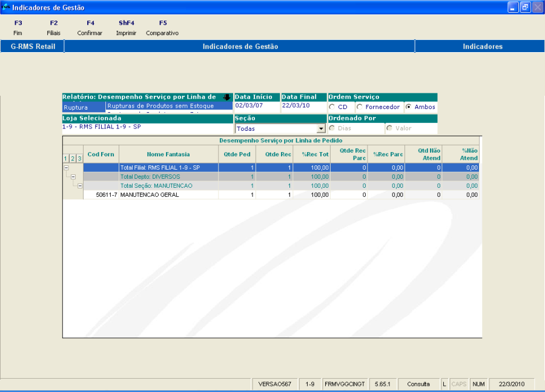Click the selected store 1-9 - RMS FILIAL text
The width and height of the screenshot is (545, 392).
click(x=102, y=127)
